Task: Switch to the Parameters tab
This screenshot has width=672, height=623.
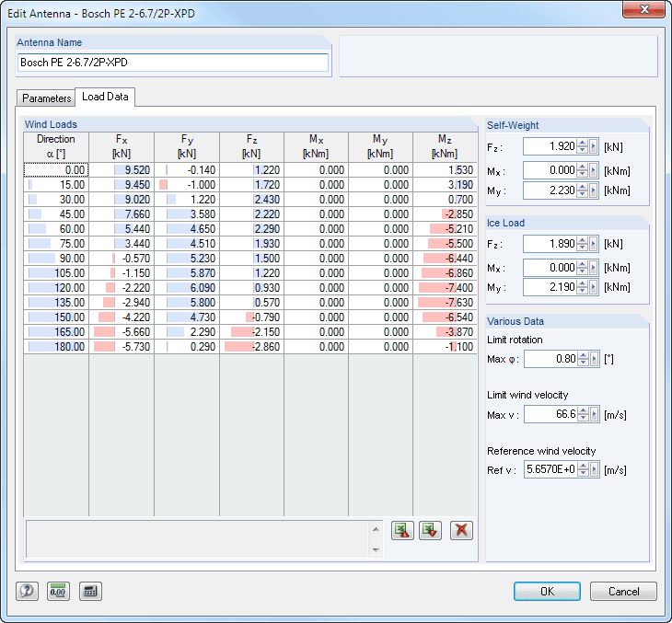Action: (46, 98)
